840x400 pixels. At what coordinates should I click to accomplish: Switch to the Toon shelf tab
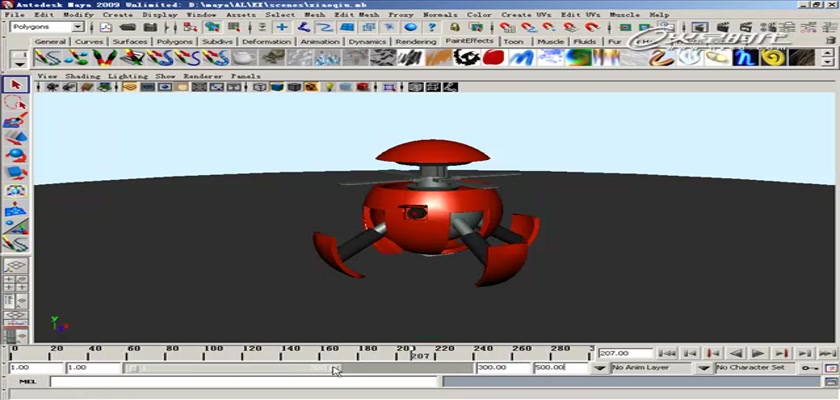tap(513, 42)
